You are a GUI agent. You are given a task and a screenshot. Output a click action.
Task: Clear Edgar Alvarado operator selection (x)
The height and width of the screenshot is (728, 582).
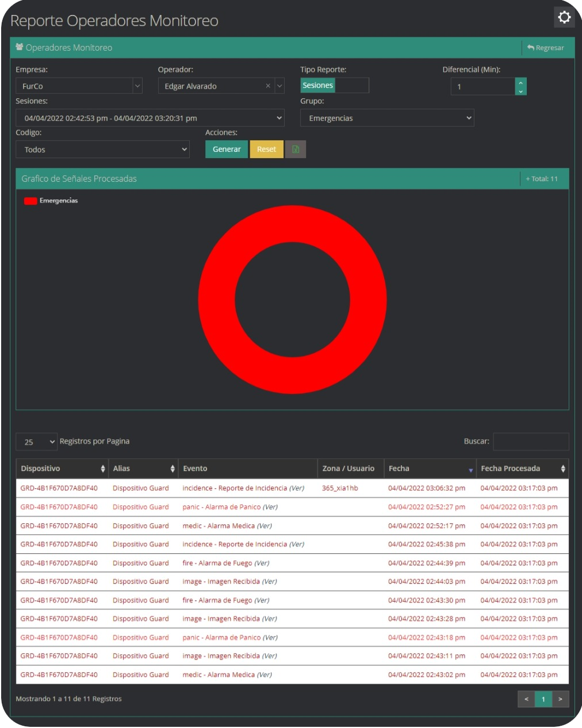268,86
